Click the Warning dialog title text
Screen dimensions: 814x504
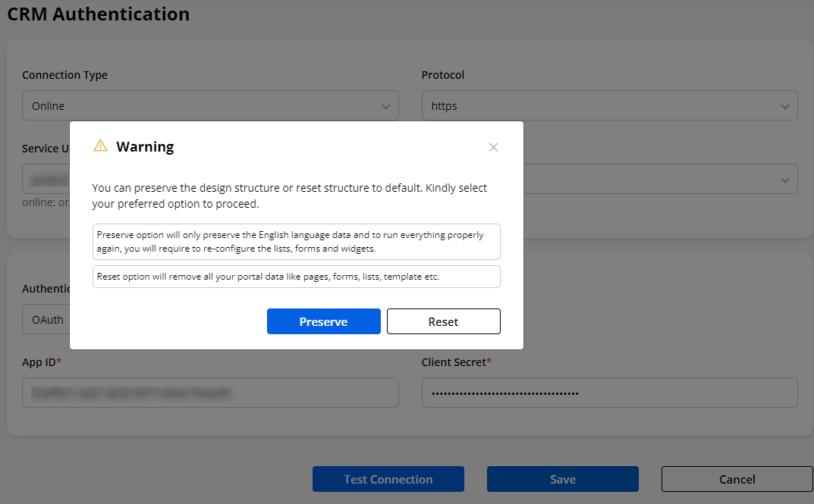click(x=145, y=147)
